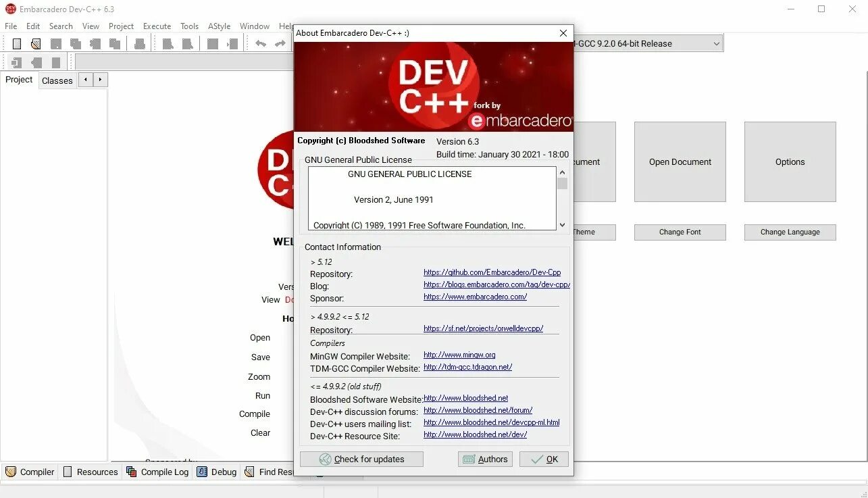This screenshot has width=868, height=498.
Task: Open the blogs.embarcadero.com blog link
Action: tap(496, 284)
